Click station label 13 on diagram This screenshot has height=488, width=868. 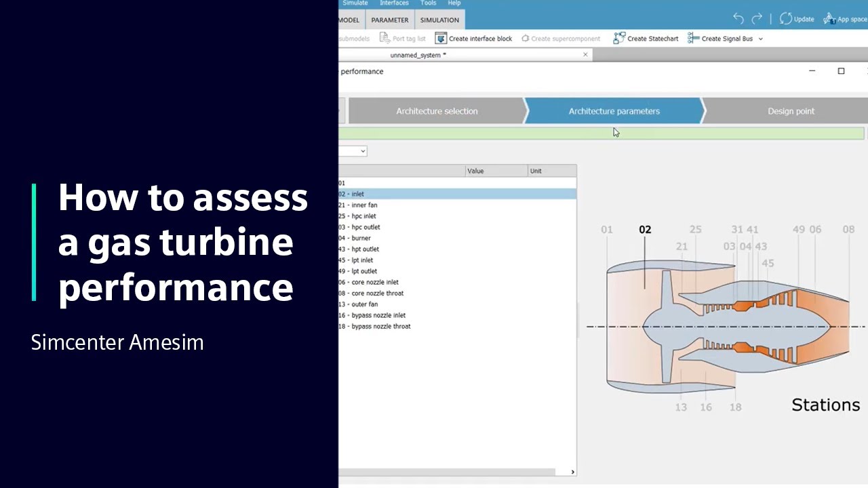coord(681,407)
